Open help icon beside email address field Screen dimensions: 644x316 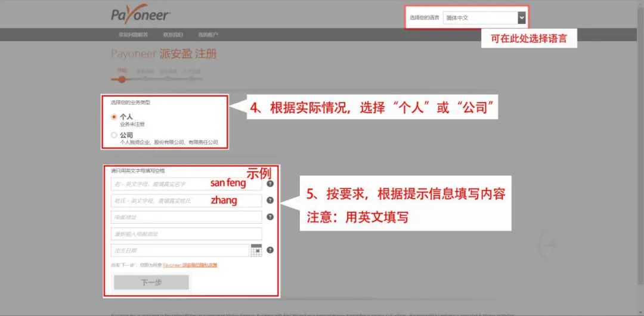(x=270, y=216)
